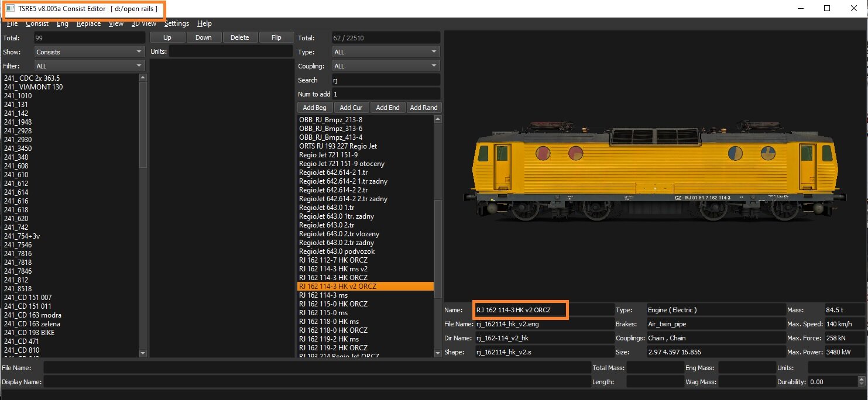
Task: Open the Type dropdown
Action: coord(385,52)
